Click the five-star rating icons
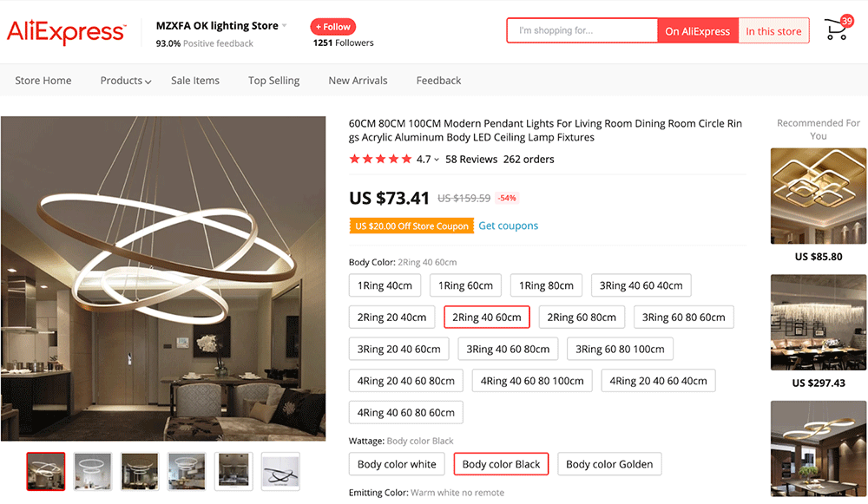This screenshot has width=868, height=504. click(380, 160)
